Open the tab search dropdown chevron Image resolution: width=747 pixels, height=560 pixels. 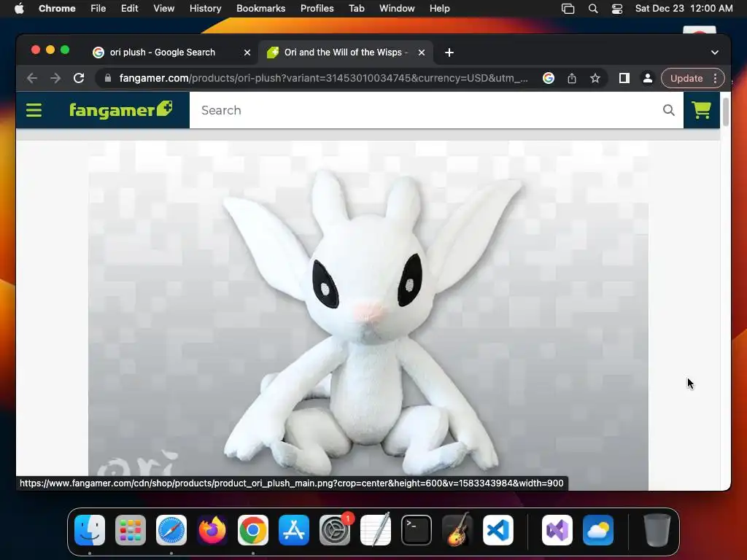coord(715,52)
